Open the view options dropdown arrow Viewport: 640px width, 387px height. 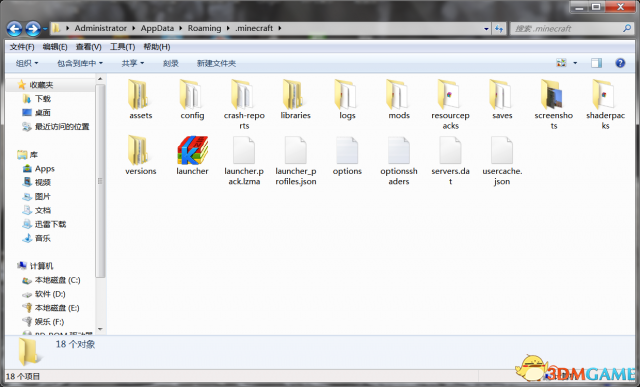575,63
